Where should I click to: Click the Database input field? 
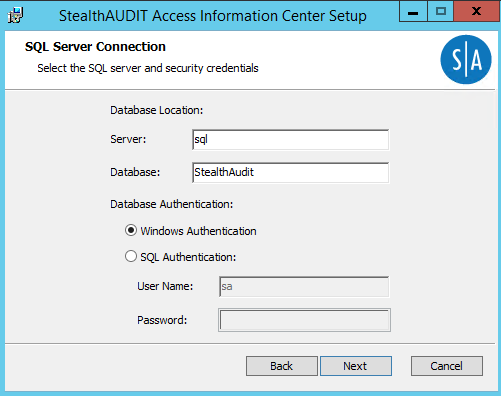290,173
